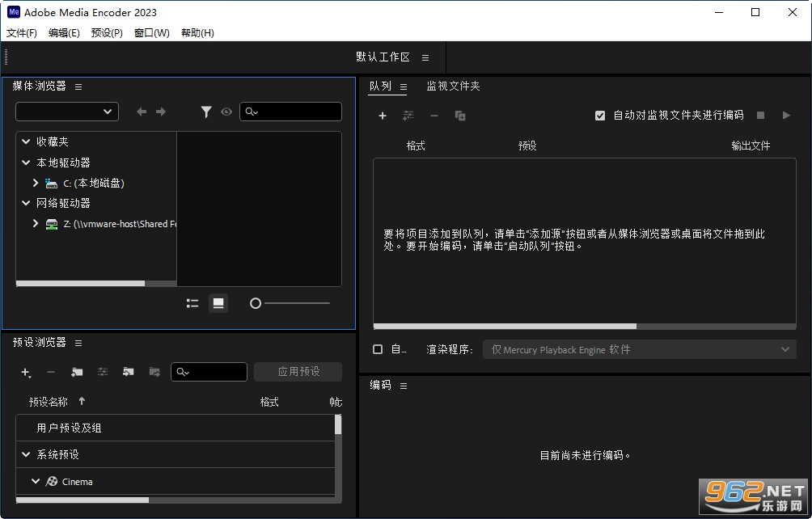Click the add source plus icon in queue
Image resolution: width=812 pixels, height=519 pixels.
click(383, 116)
